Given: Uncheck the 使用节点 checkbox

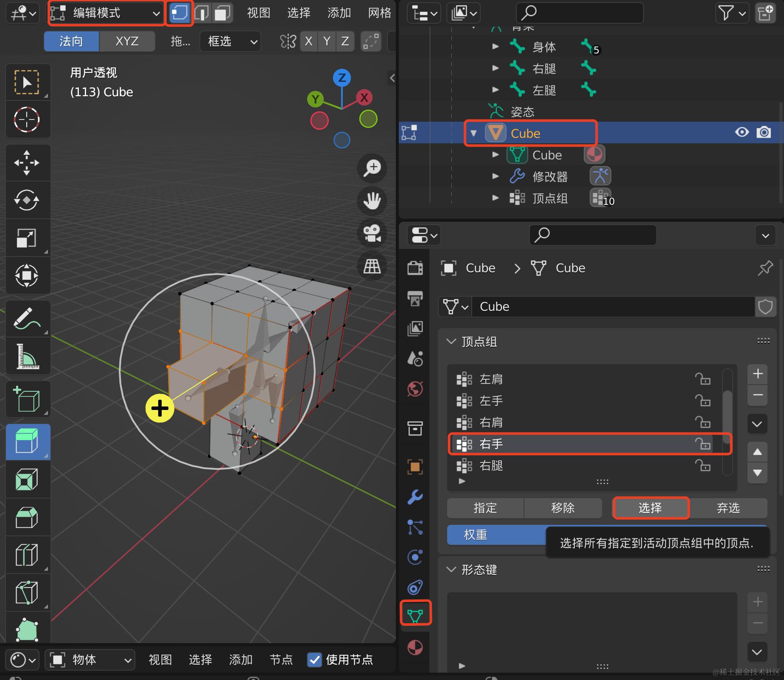Looking at the screenshot, I should click(x=314, y=660).
